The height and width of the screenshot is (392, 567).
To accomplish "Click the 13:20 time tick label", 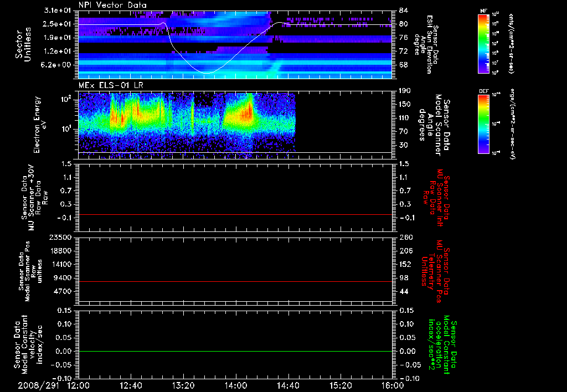I will coord(183,385).
